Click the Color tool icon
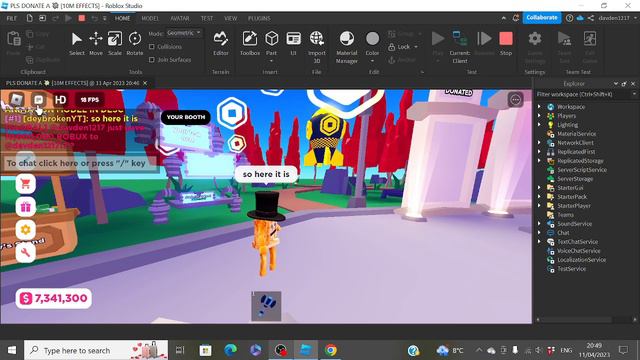Screen dimensions: 640x360 pyautogui.click(x=372, y=39)
